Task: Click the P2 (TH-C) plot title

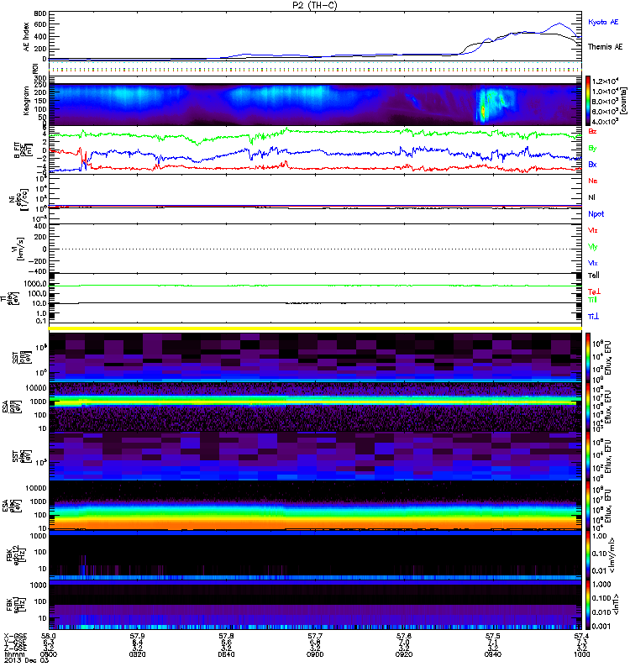Action: click(x=315, y=4)
